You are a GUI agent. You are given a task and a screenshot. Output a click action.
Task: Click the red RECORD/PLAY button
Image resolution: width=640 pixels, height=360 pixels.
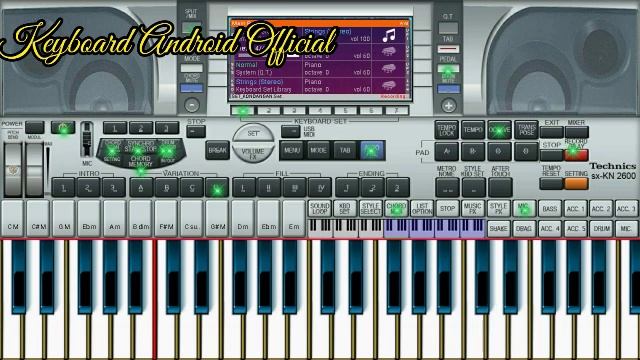576,155
